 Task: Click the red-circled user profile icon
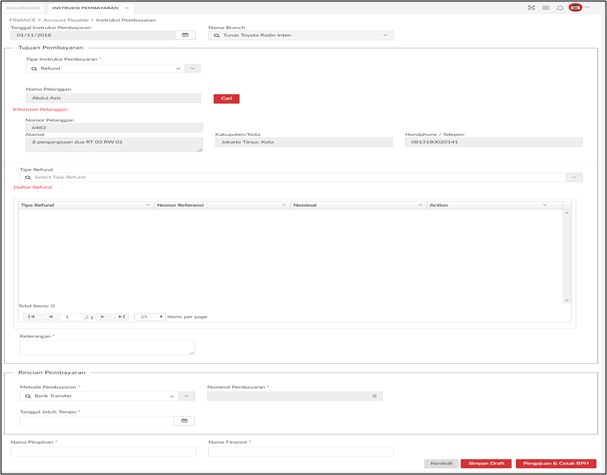(x=575, y=8)
